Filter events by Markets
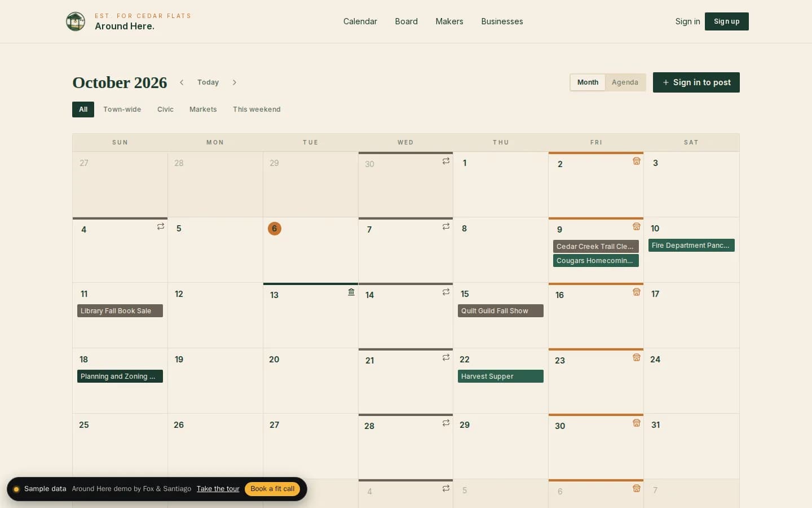 pos(203,110)
